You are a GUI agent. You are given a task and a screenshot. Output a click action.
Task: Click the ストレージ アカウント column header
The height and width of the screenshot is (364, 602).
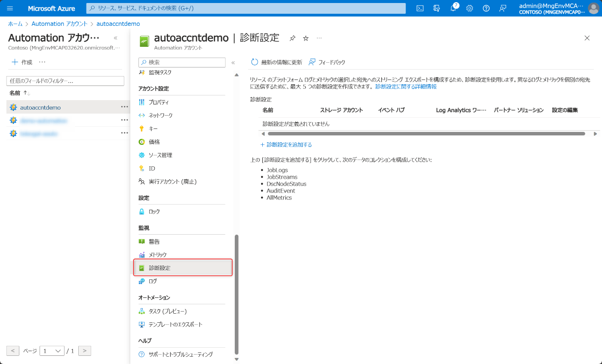coord(341,110)
